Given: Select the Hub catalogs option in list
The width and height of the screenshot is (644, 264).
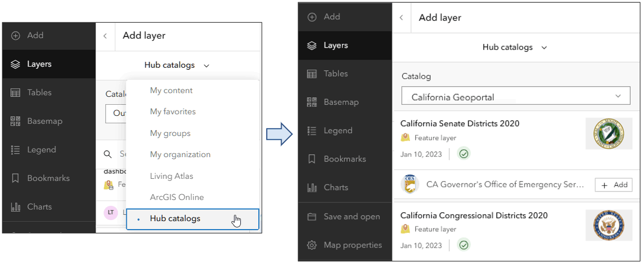Looking at the screenshot, I should point(175,219).
